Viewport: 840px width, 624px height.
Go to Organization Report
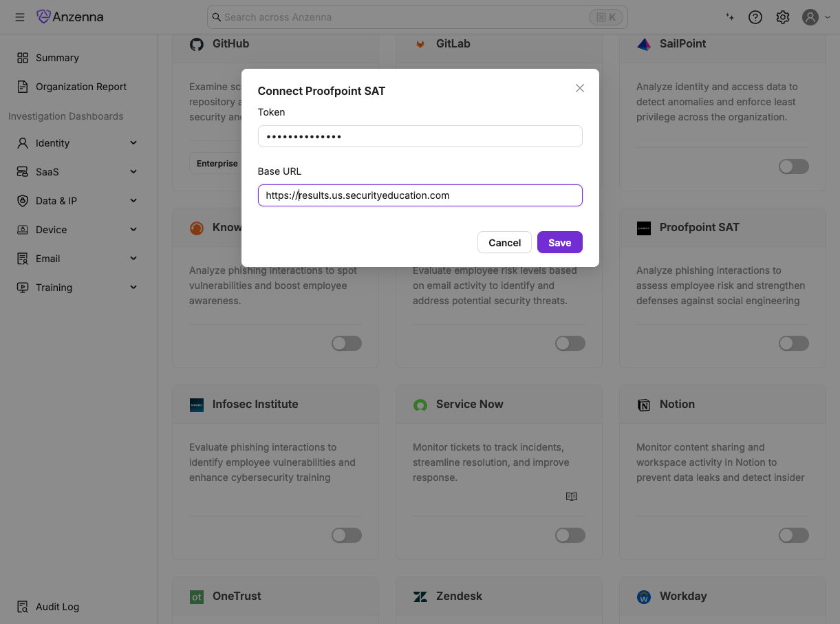pos(80,87)
